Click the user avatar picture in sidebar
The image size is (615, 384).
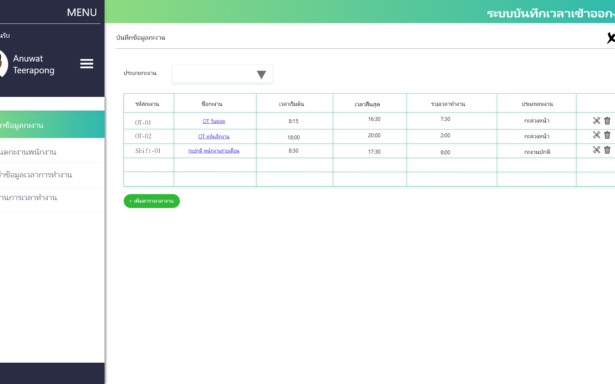3,64
